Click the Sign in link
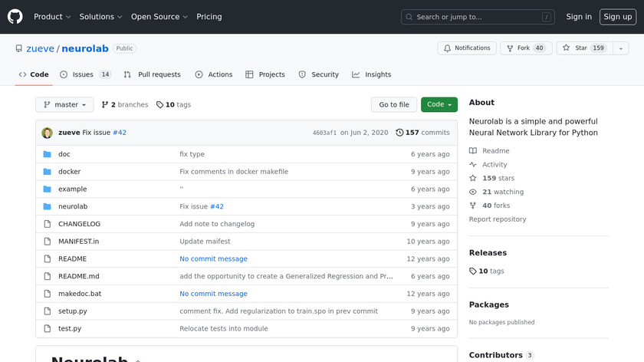Viewport: 644px width, 362px height. [579, 17]
